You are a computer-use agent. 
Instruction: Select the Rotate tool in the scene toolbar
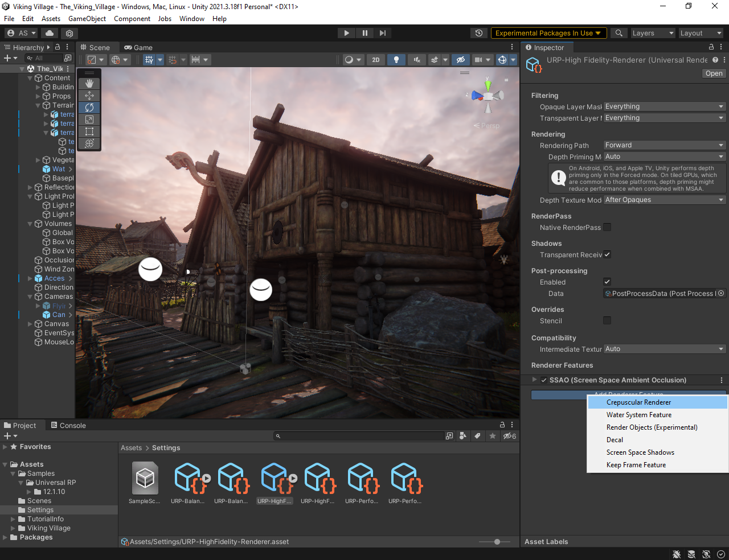88,108
